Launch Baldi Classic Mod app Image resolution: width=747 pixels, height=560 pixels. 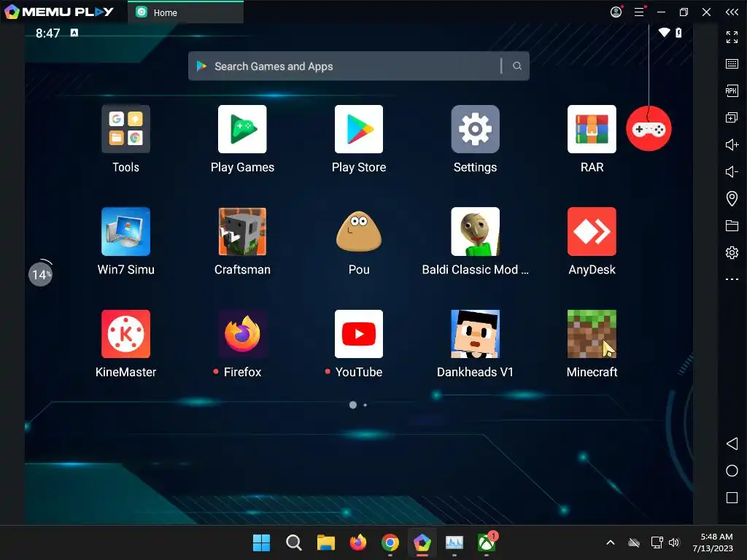point(475,231)
